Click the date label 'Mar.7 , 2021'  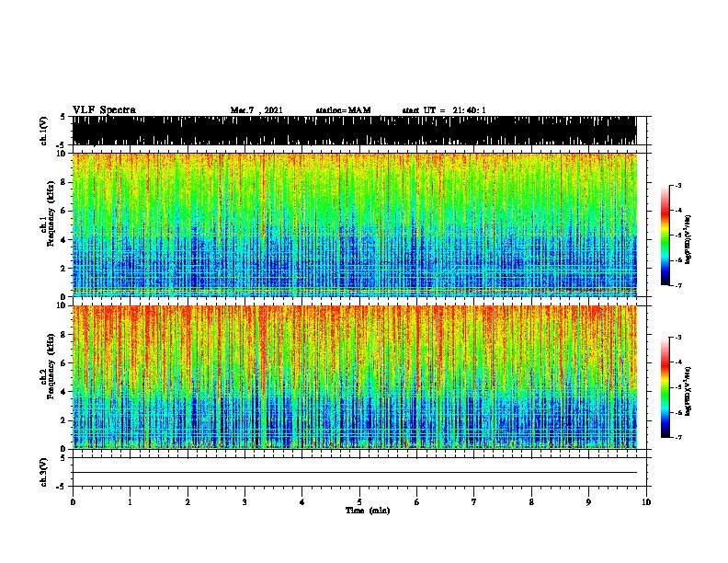pyautogui.click(x=256, y=110)
